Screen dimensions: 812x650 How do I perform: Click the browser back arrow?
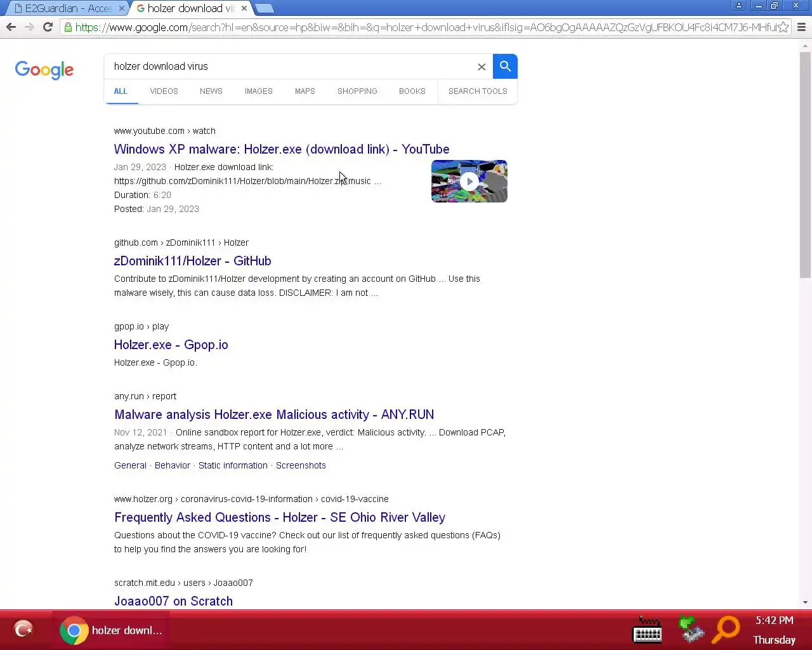[x=11, y=27]
